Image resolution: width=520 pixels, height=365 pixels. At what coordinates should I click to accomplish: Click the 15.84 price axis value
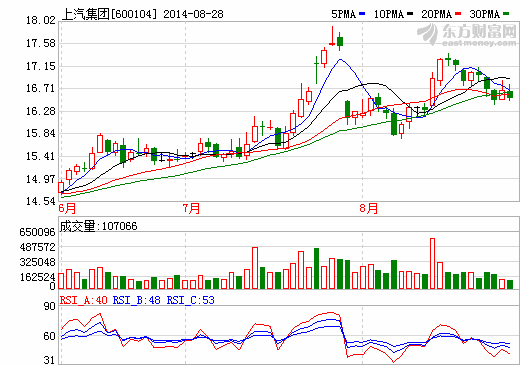[x=41, y=133]
